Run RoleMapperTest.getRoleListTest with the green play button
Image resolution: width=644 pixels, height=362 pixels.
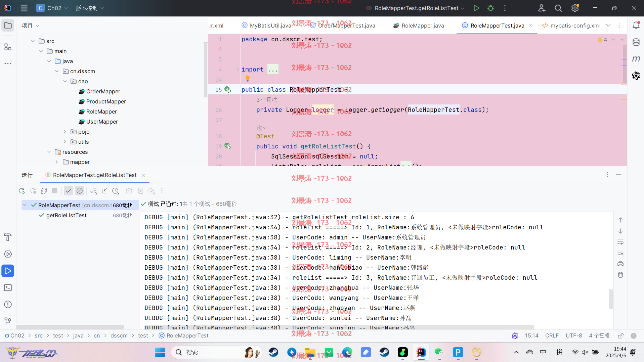(x=476, y=8)
